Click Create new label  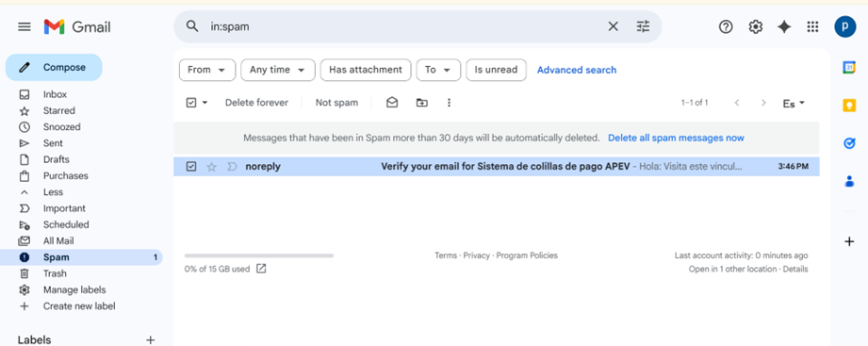click(79, 306)
